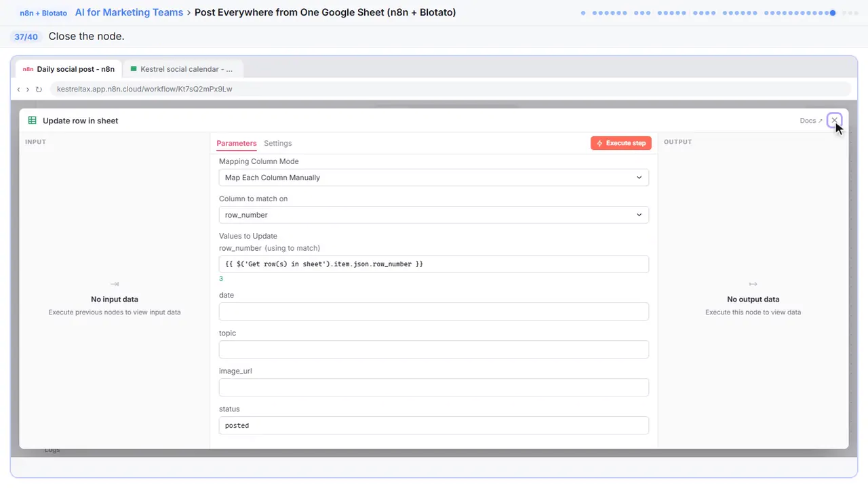
Task: Click the date input field
Action: coord(434,311)
